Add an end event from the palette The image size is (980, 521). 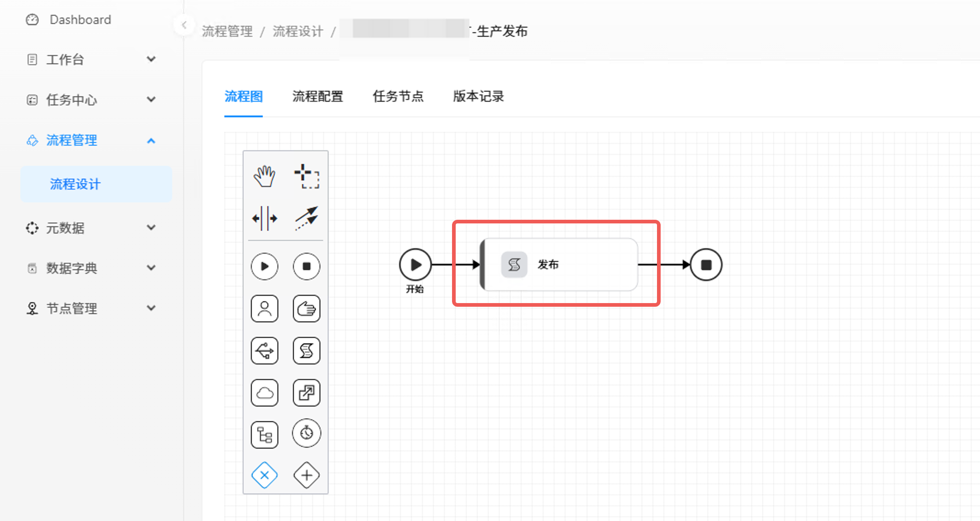tap(307, 266)
